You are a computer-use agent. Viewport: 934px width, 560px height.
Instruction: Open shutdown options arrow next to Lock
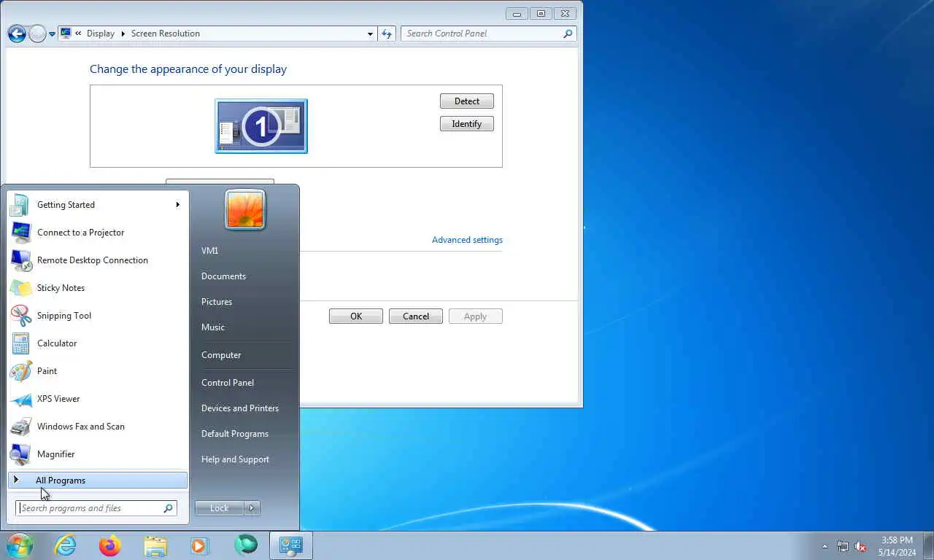252,508
